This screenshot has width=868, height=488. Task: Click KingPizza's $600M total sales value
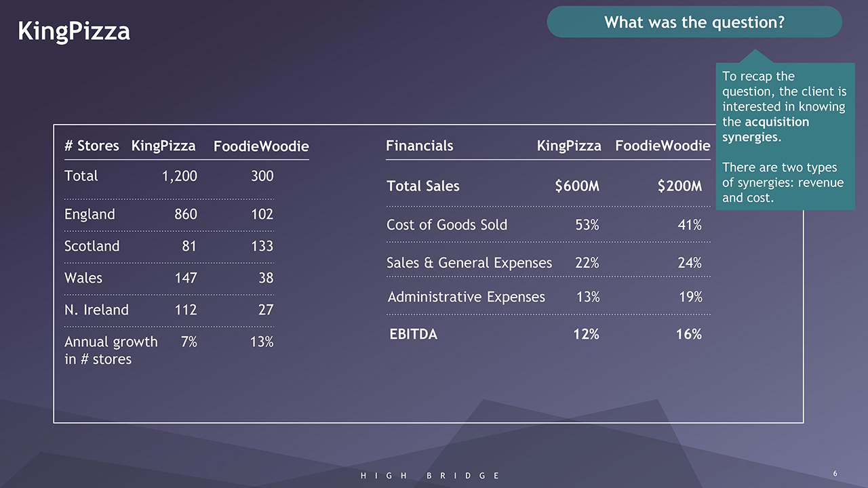click(576, 186)
